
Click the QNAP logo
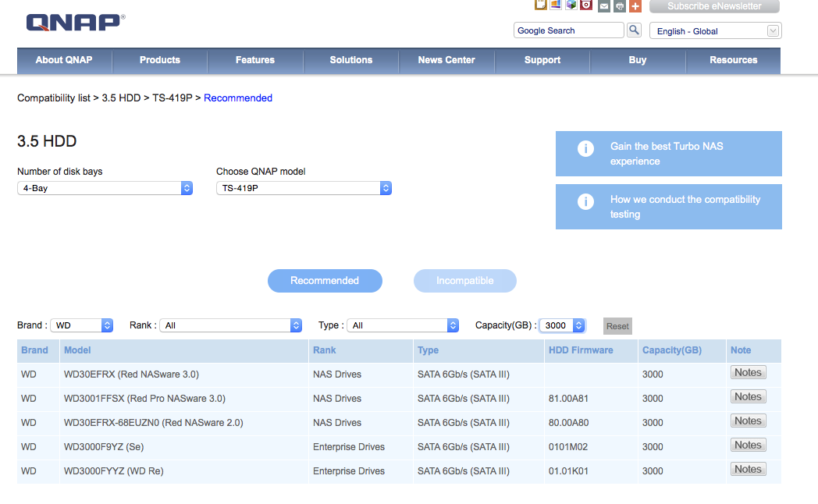click(75, 23)
